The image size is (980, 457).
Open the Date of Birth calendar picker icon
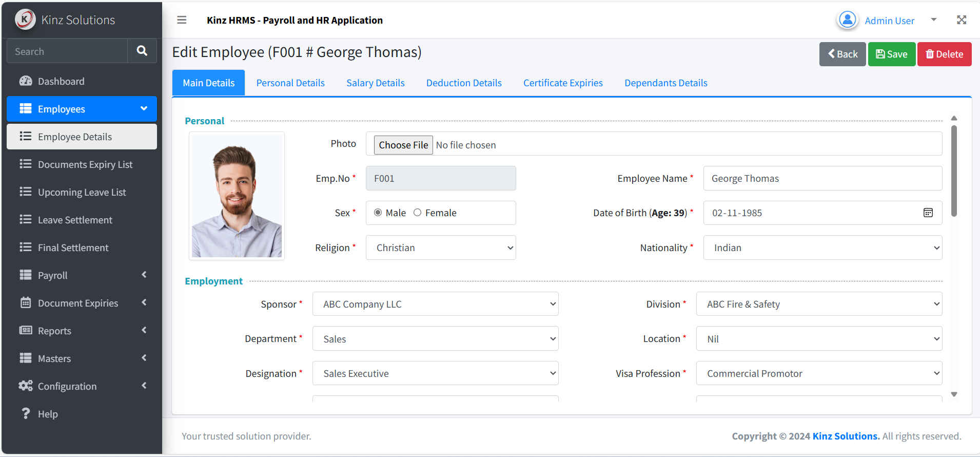pyautogui.click(x=928, y=213)
